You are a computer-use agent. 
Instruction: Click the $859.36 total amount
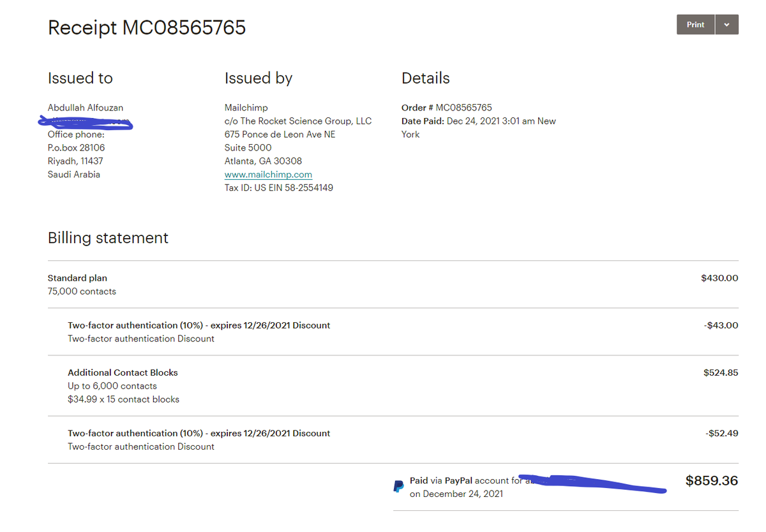712,480
